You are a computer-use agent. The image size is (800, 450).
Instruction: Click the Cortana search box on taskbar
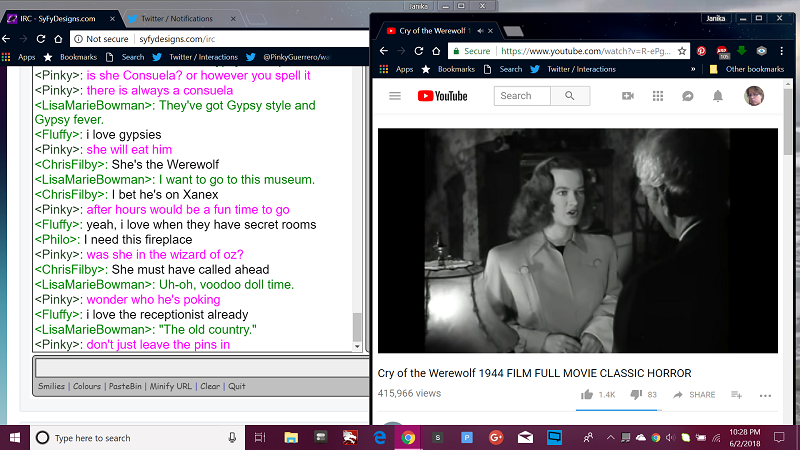(138, 438)
